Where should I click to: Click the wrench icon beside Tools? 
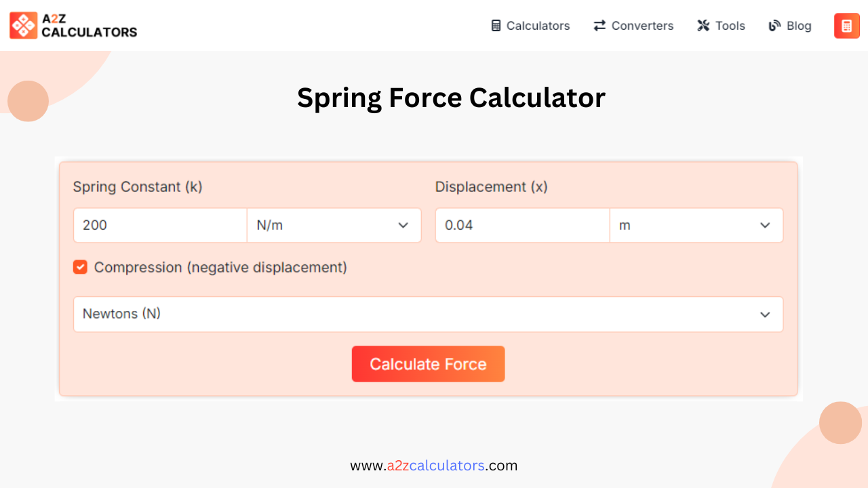coord(702,25)
